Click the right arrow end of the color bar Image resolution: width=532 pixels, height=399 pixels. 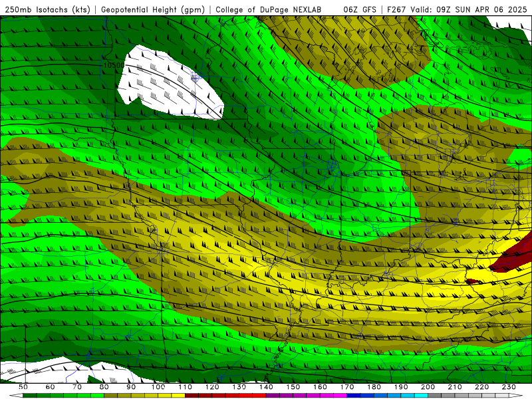click(x=516, y=396)
